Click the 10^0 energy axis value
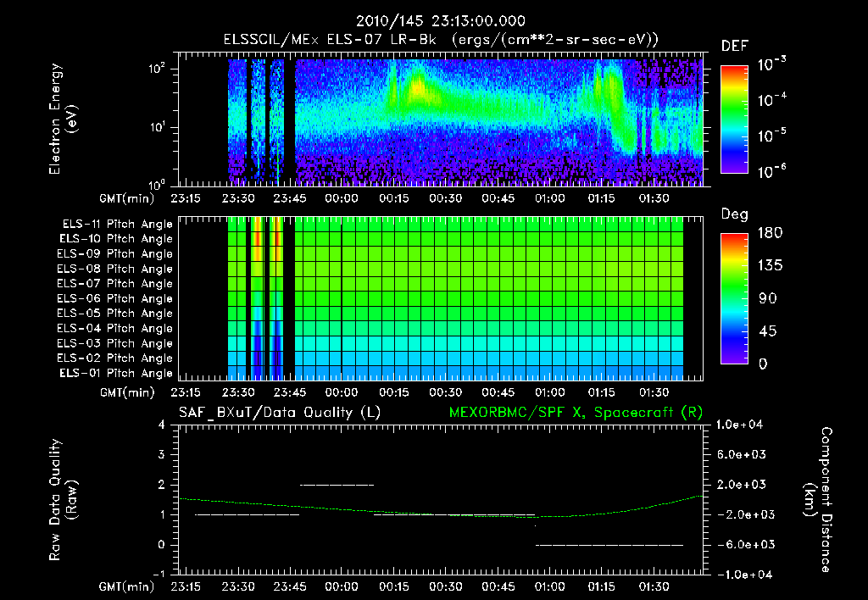This screenshot has width=868, height=600. (x=157, y=185)
